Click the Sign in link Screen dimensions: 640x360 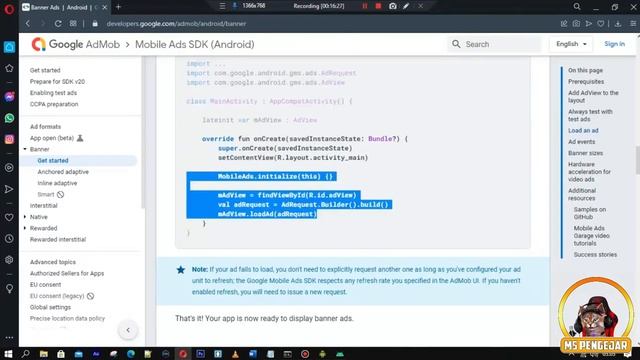[614, 44]
